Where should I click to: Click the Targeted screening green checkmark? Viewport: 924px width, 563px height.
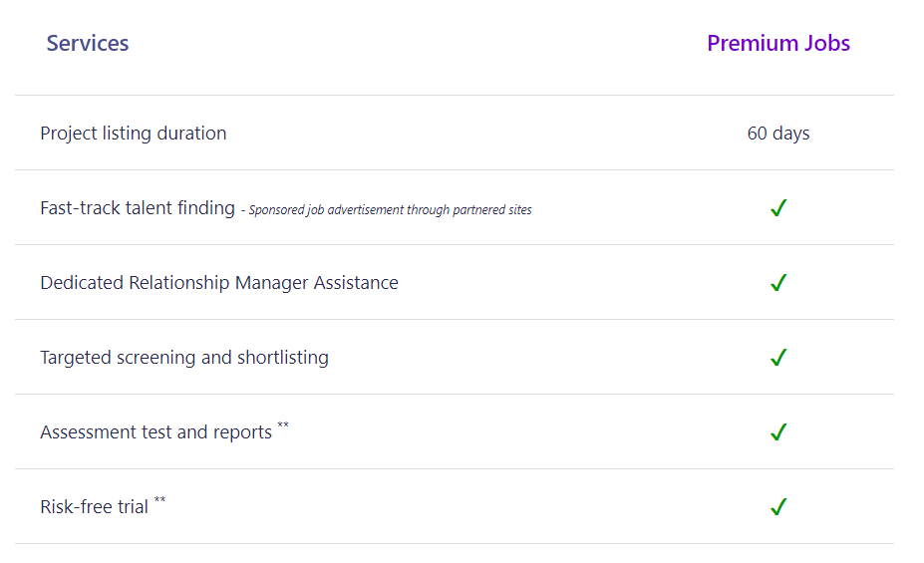tap(778, 358)
